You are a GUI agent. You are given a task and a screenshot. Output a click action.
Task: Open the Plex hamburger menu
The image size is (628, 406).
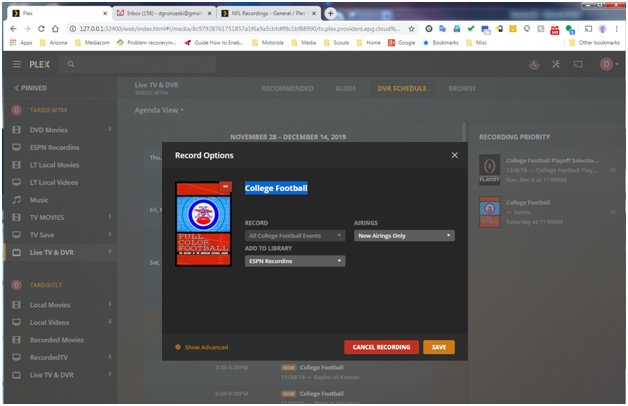pyautogui.click(x=17, y=64)
